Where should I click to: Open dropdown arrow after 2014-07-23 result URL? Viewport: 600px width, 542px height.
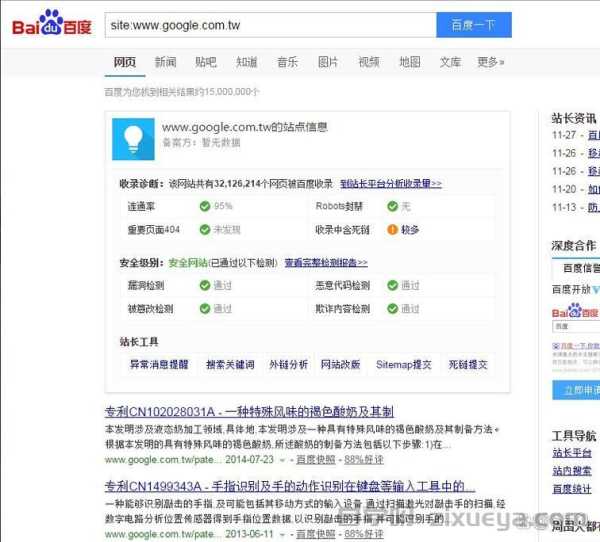pos(282,460)
